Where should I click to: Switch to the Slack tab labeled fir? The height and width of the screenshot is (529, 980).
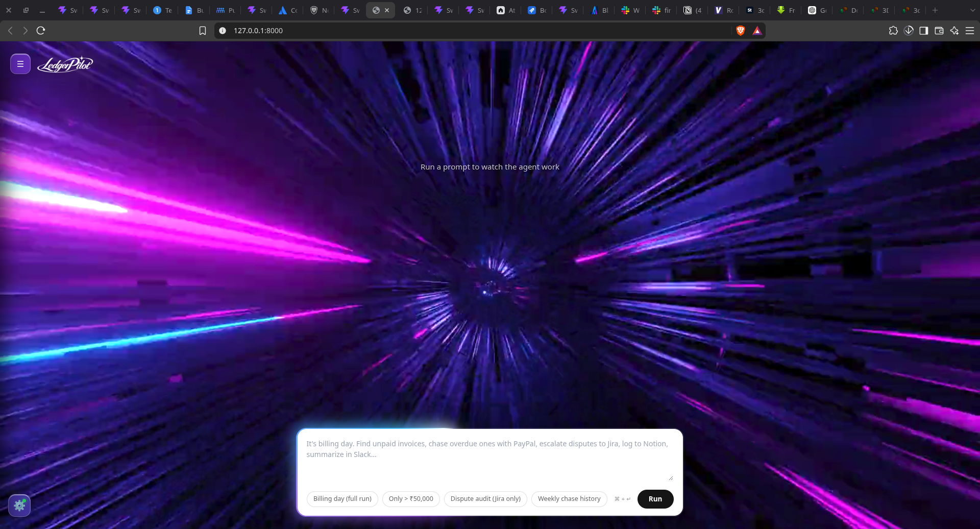[661, 10]
